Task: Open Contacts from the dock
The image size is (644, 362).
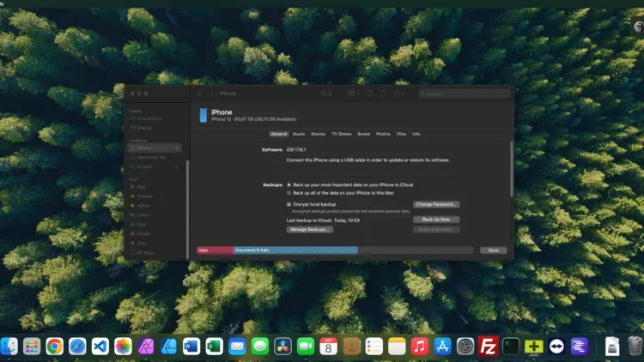Action: coord(351,347)
